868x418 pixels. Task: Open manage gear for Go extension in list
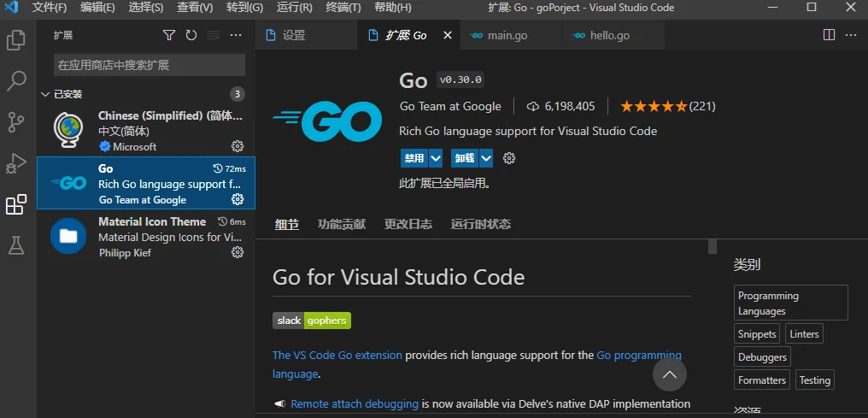[238, 199]
